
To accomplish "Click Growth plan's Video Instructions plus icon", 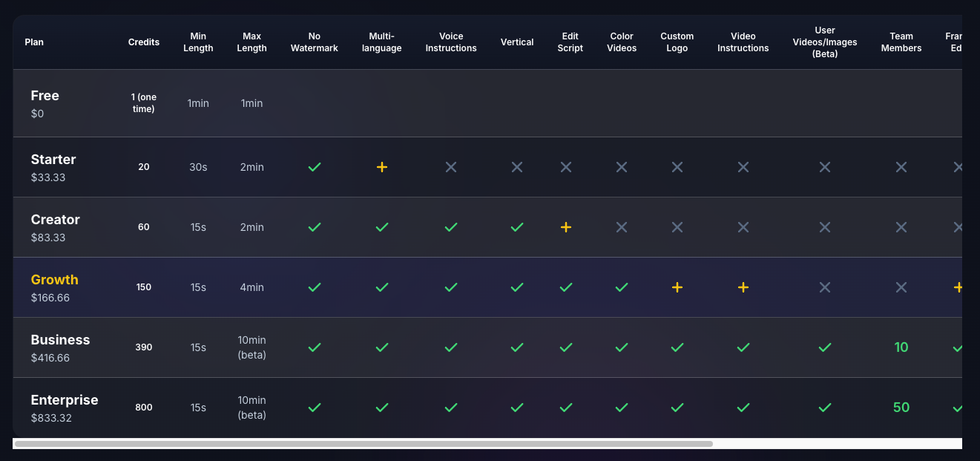I will [743, 287].
